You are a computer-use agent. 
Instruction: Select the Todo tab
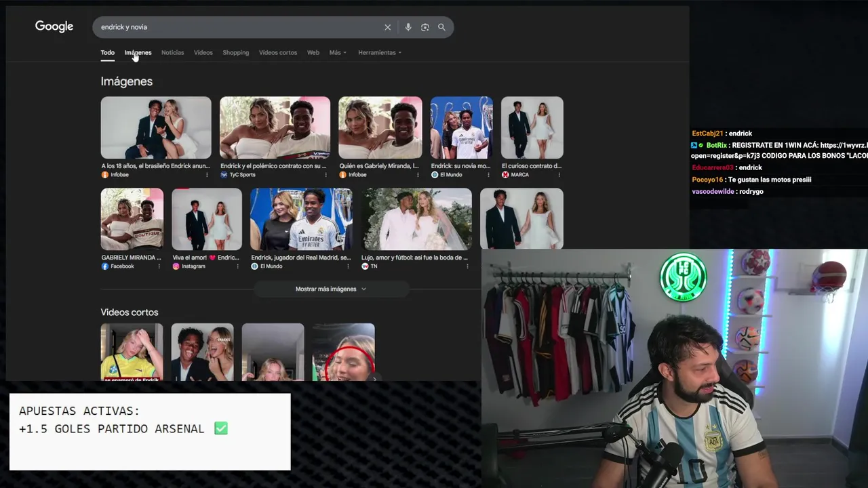click(x=108, y=53)
